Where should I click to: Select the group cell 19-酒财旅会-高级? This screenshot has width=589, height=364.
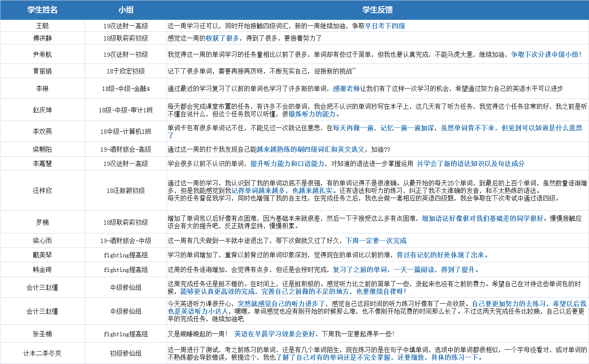click(126, 149)
